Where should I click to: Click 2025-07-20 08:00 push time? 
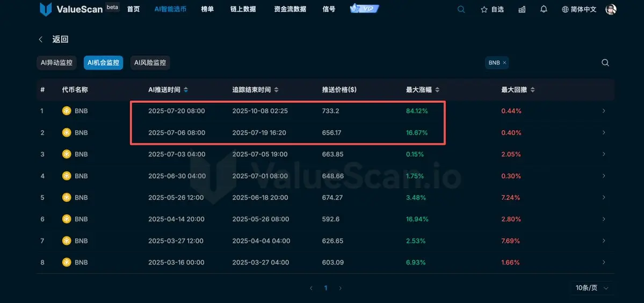click(x=177, y=111)
